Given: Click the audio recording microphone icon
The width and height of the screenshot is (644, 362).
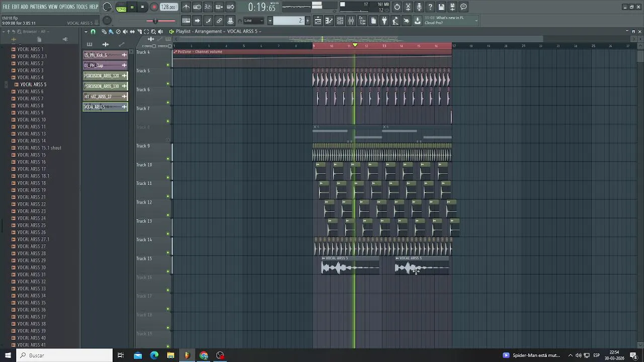Looking at the screenshot, I should [x=419, y=7].
